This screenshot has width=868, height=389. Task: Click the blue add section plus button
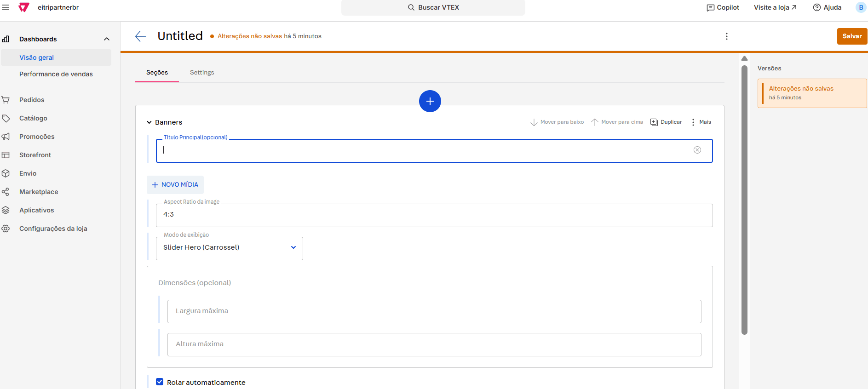coord(430,101)
